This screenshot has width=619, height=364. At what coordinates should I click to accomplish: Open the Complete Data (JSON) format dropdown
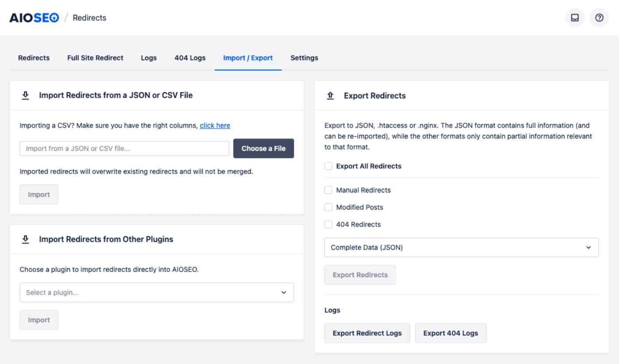[462, 247]
